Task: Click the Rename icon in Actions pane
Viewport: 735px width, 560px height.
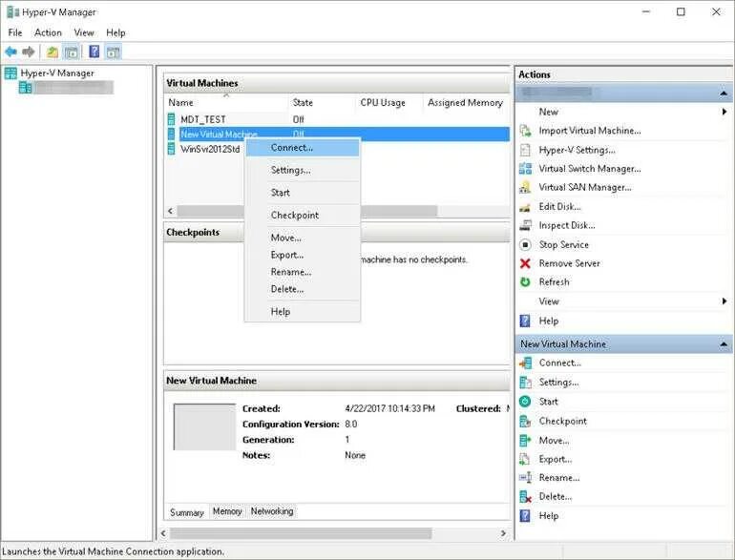Action: point(525,478)
